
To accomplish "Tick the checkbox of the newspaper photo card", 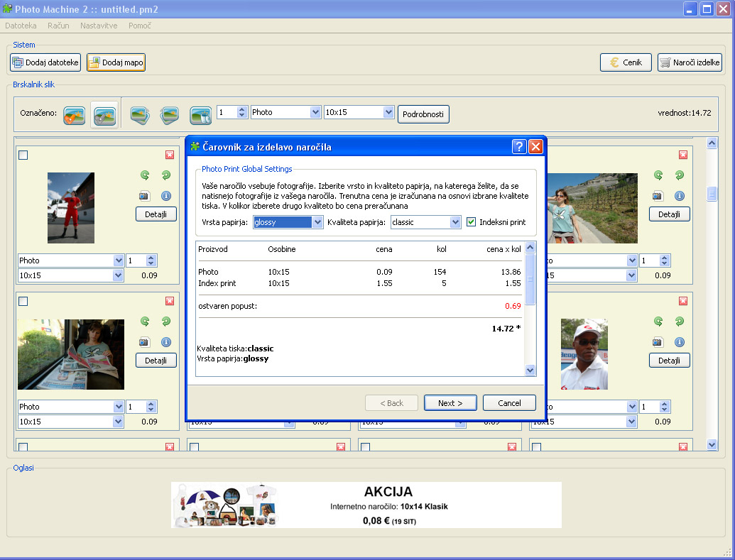I will tap(23, 302).
